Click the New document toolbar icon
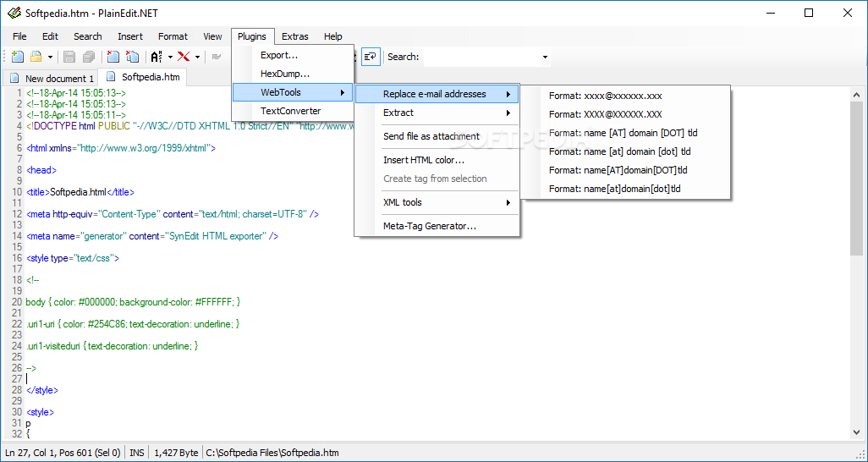Screen dimensions: 868x462 [18, 57]
